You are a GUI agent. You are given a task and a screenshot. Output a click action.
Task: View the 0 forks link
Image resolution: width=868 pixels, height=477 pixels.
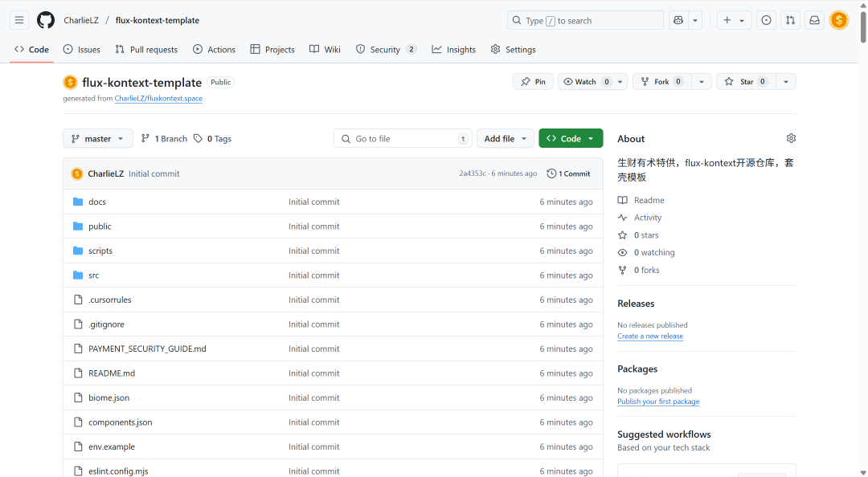point(639,270)
